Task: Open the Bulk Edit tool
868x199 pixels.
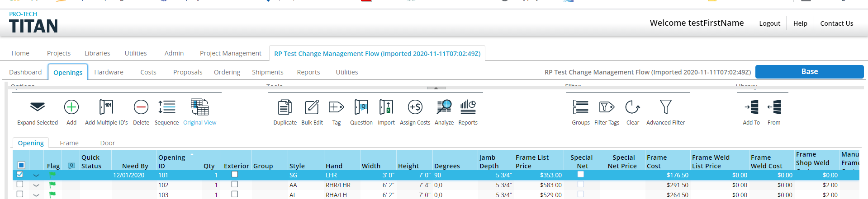Action: tap(312, 107)
